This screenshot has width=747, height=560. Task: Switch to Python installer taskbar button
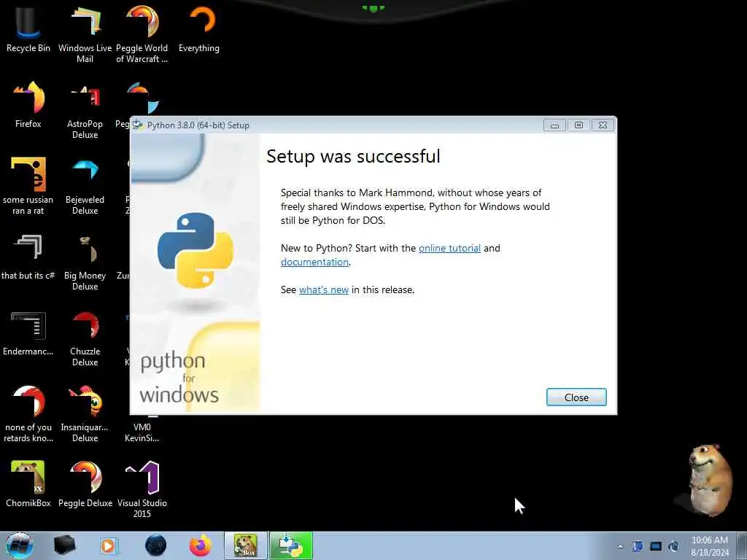tap(291, 545)
